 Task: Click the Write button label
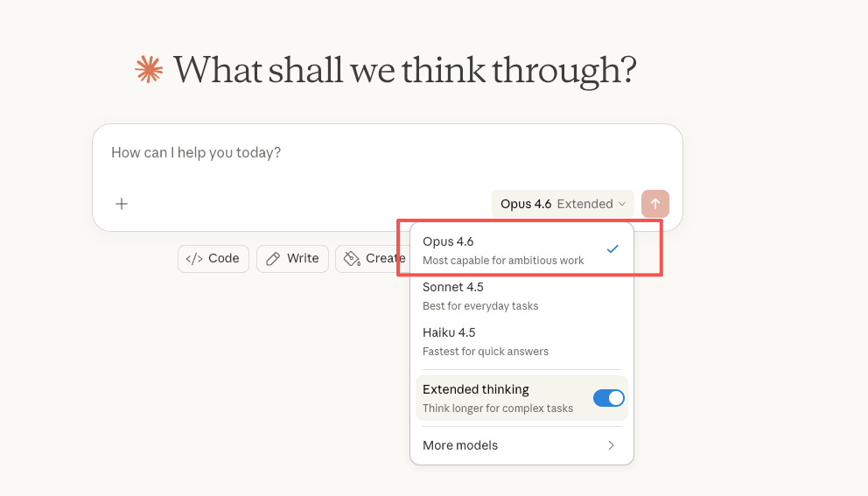click(303, 258)
